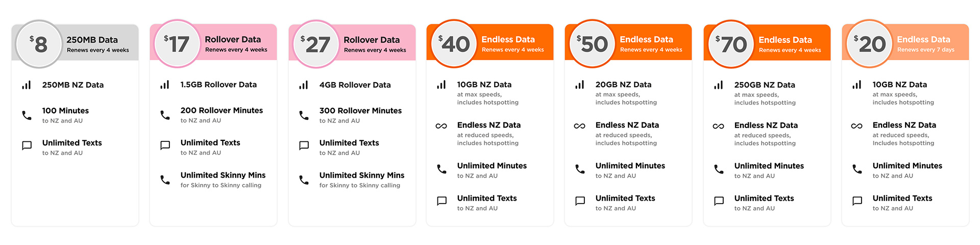Click the chat bubble icon in the $8 plan
This screenshot has height=245, width=980.
tap(27, 146)
